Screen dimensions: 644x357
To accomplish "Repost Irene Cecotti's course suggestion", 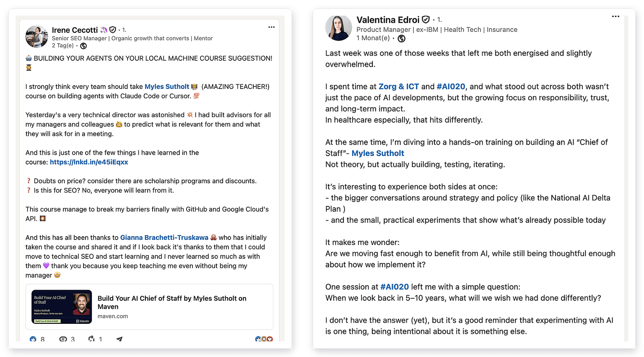I will pos(91,339).
